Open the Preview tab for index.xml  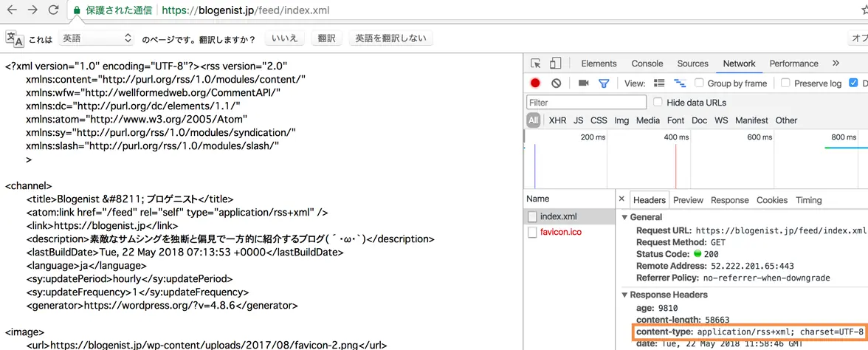point(688,200)
